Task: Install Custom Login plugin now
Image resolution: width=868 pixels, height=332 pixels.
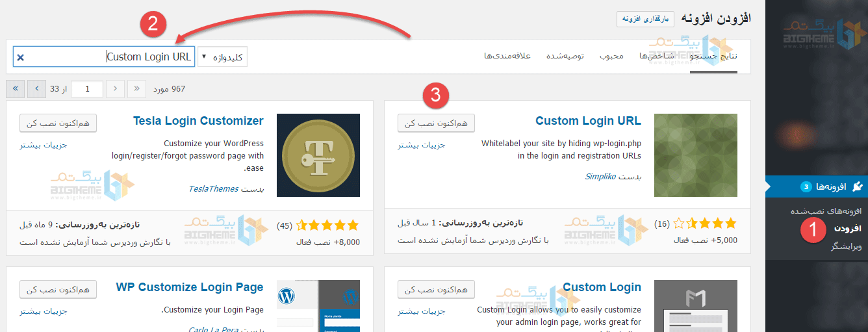Action: (x=436, y=289)
